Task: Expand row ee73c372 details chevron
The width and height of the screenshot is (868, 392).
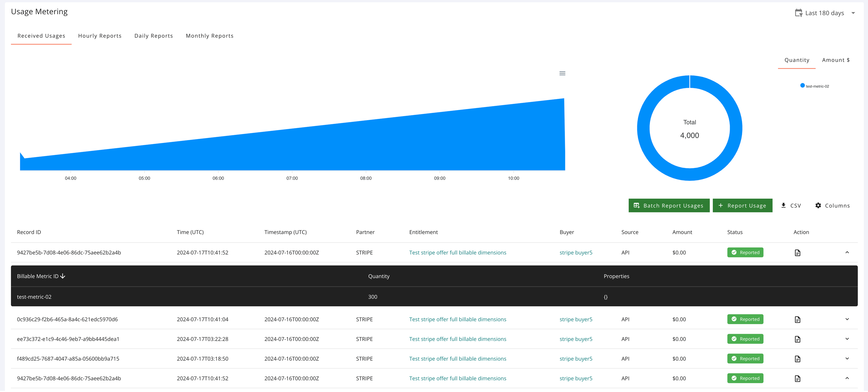Action: pyautogui.click(x=847, y=339)
